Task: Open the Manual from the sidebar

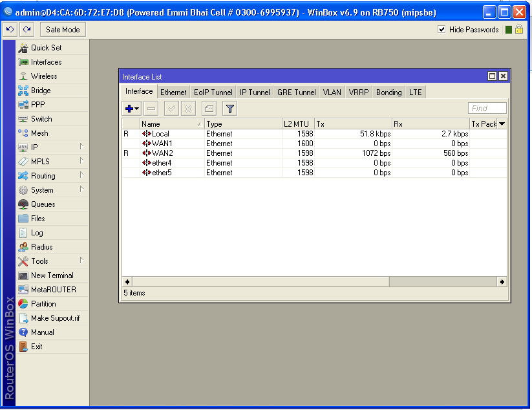Action: coord(41,332)
